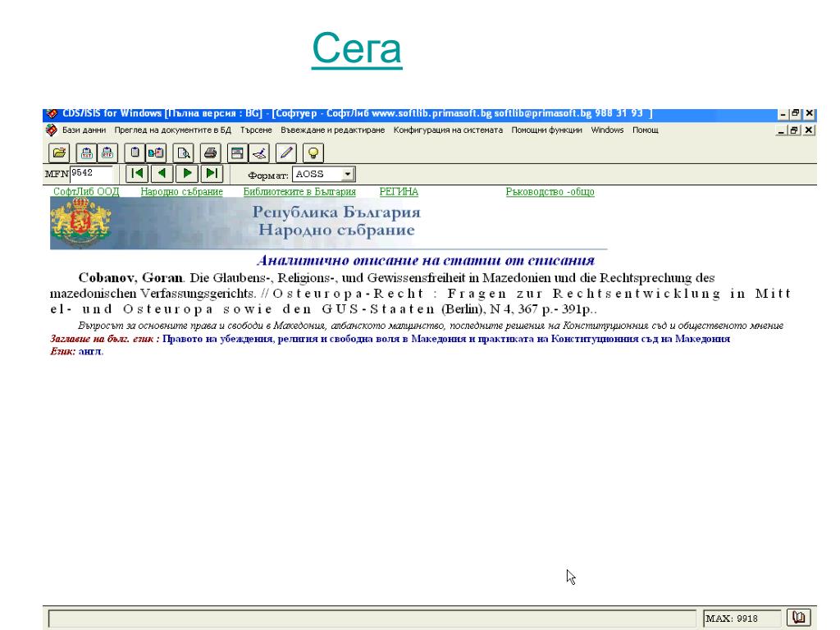Follow the СофтЛиб ООД link
Screen dimensions: 840x630
click(86, 192)
